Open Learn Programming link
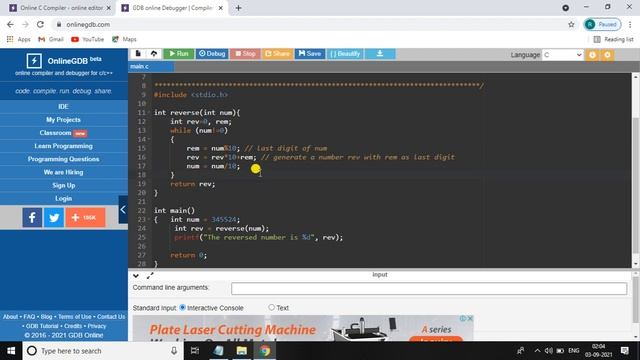Screen dimensions: 640x360 point(64,146)
